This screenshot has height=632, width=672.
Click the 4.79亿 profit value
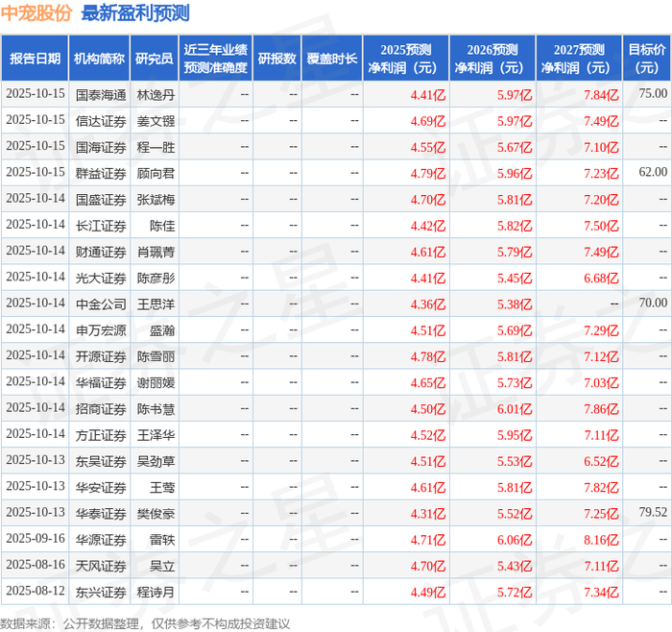point(428,173)
